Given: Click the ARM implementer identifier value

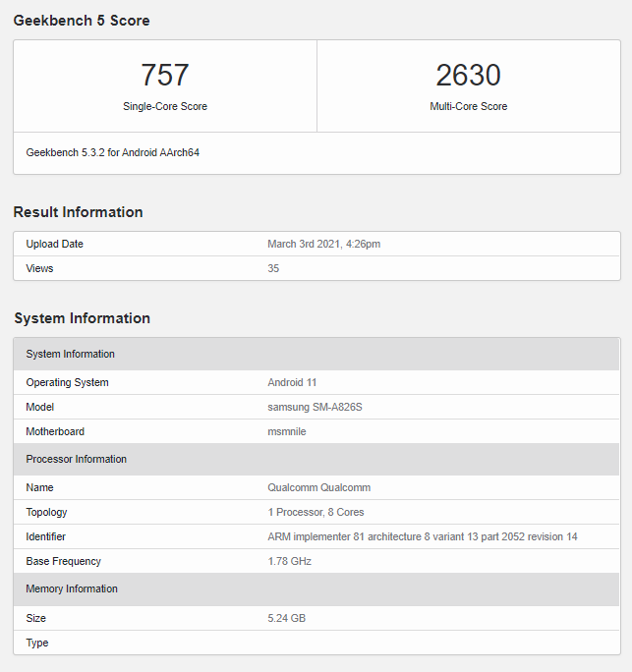Looking at the screenshot, I should pos(423,536).
